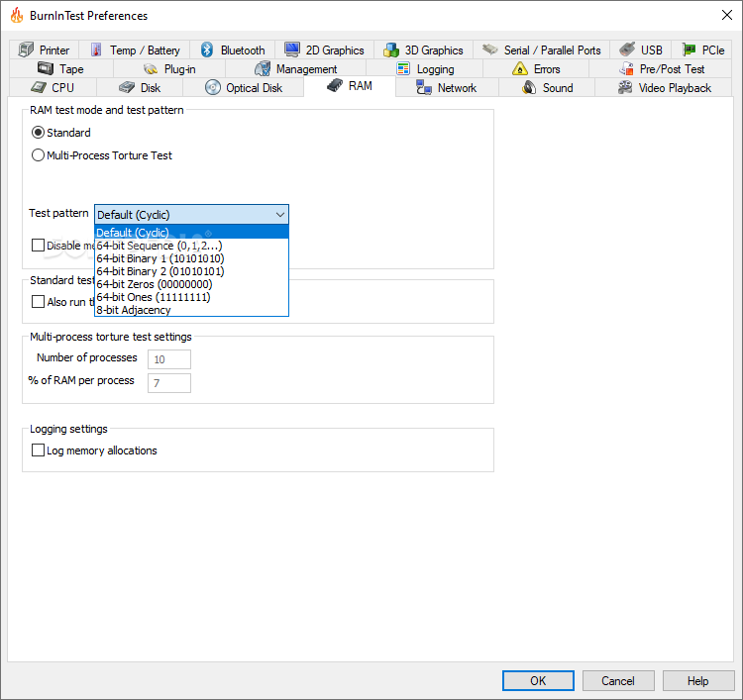Click the Errors warning triangle icon
This screenshot has height=700, width=743.
(520, 68)
